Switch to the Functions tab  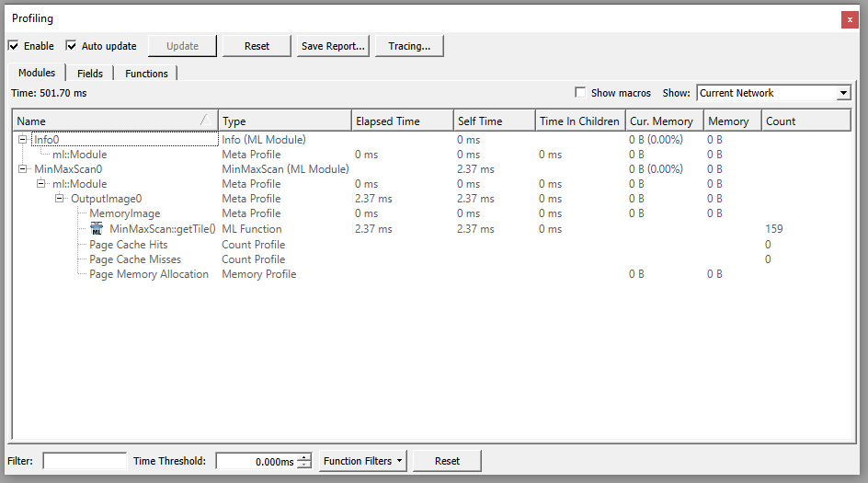(146, 74)
